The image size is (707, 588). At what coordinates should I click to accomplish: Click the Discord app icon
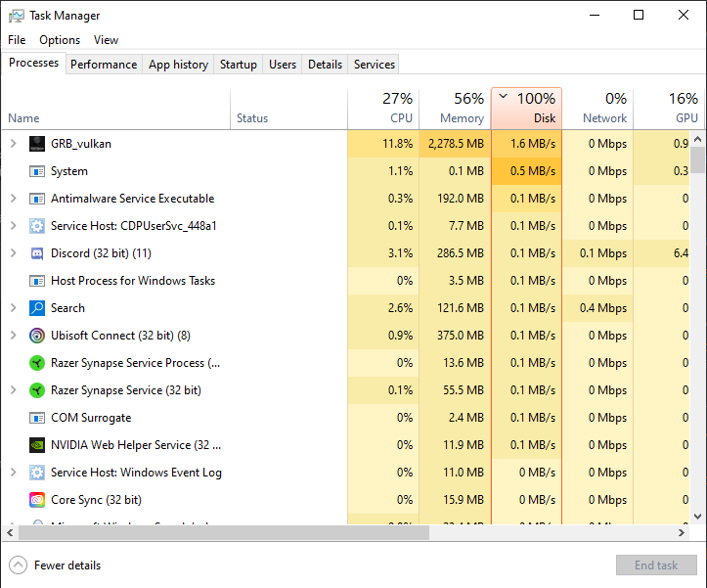(x=37, y=253)
